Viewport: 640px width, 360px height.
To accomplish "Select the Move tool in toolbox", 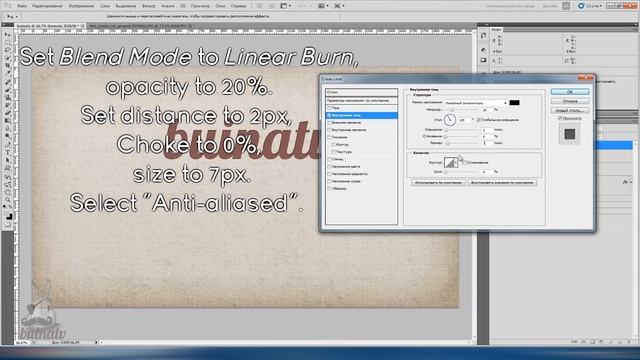I will [x=9, y=35].
